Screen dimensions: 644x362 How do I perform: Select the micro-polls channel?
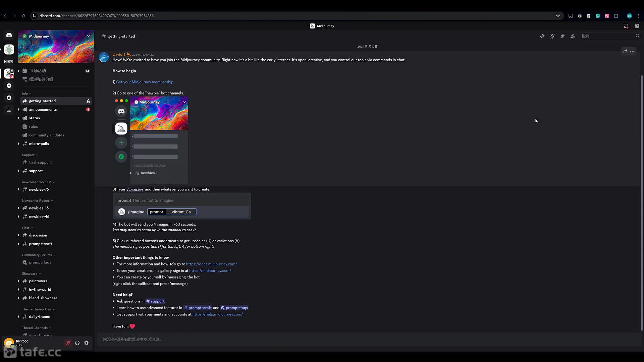[x=56, y=144]
